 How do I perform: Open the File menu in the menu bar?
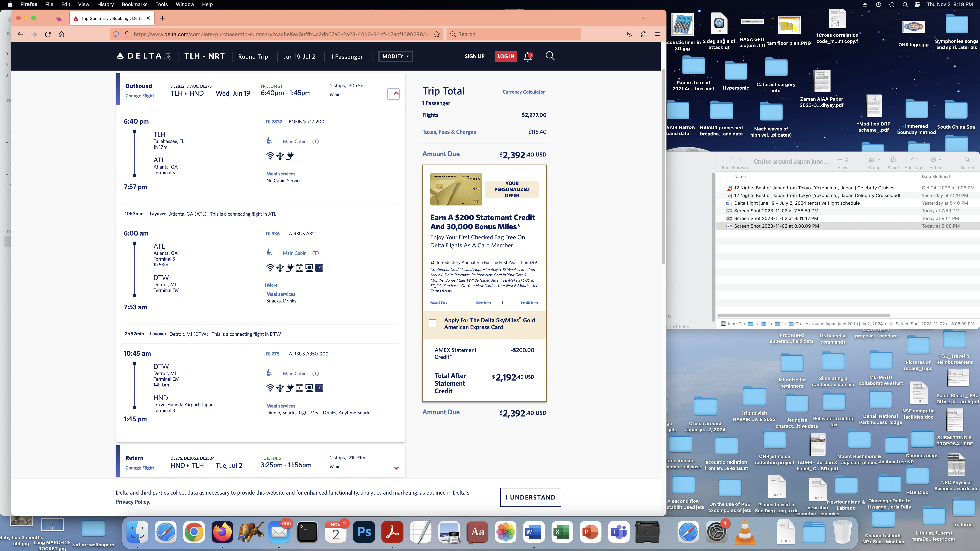(x=49, y=4)
